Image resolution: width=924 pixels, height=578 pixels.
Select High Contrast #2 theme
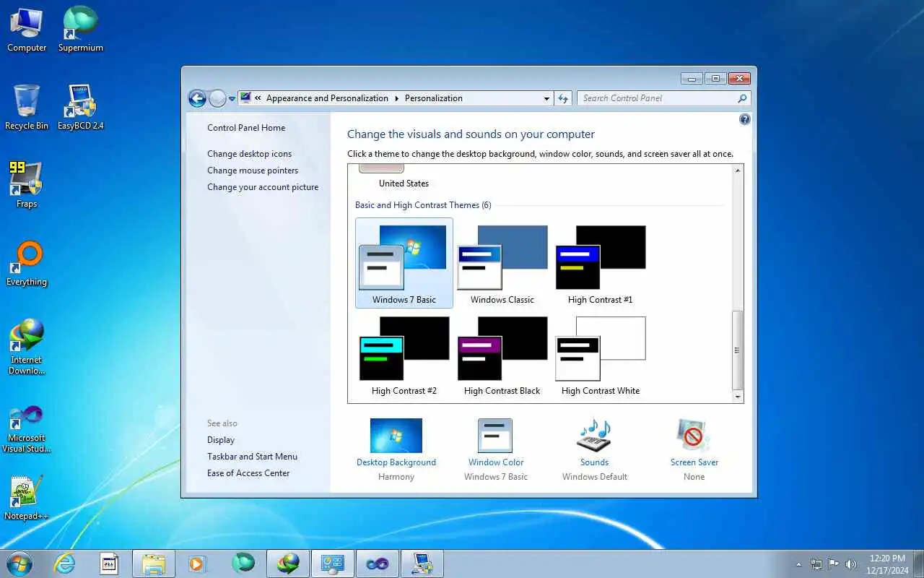pos(404,355)
